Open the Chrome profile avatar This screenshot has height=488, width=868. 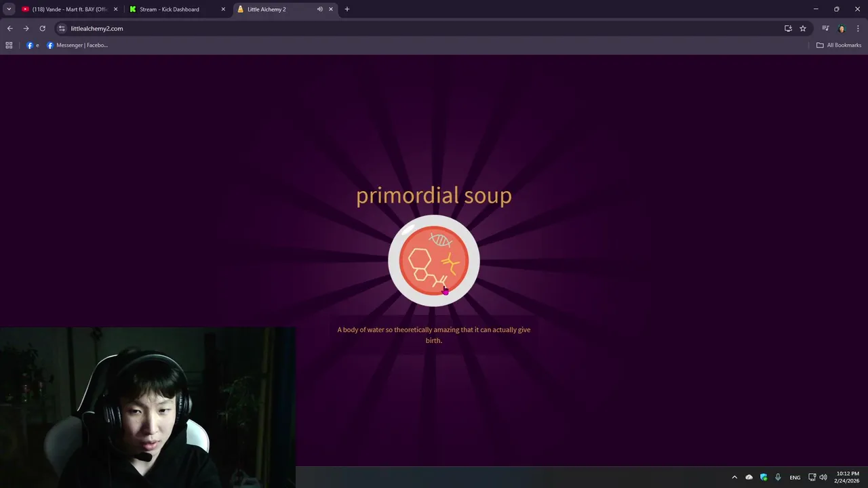(842, 28)
